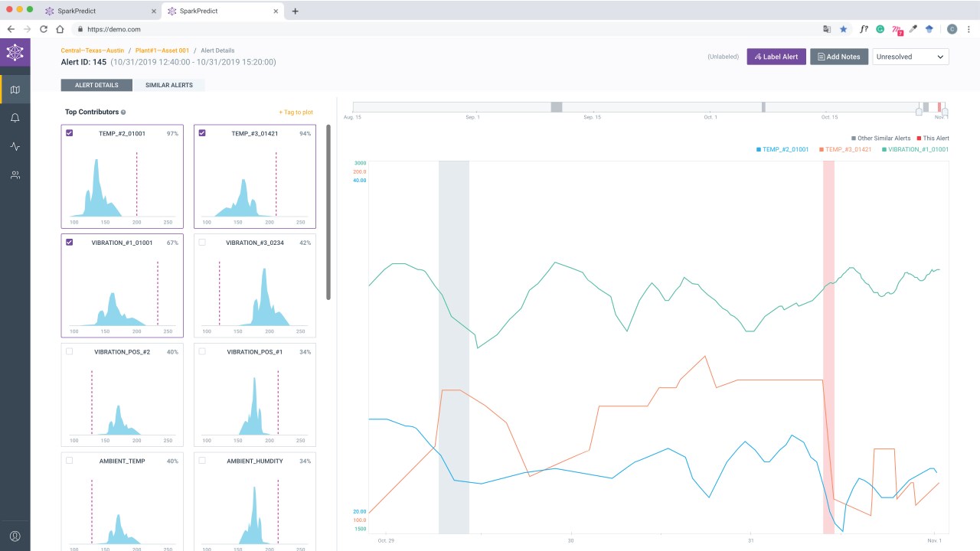The image size is (980, 551).
Task: Click the SparkPredict logo icon
Action: [15, 53]
